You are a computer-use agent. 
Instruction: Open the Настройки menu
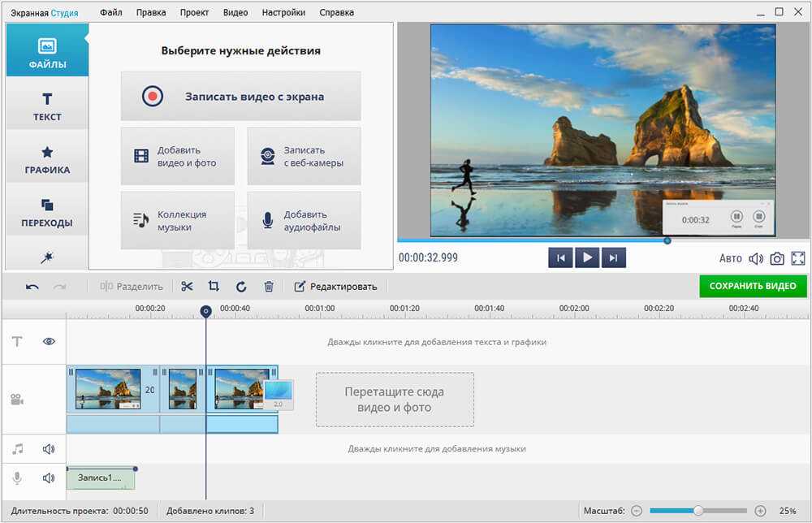pyautogui.click(x=284, y=12)
